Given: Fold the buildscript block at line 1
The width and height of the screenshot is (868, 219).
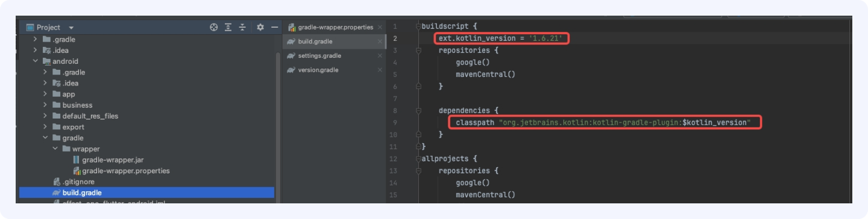Looking at the screenshot, I should pos(418,26).
